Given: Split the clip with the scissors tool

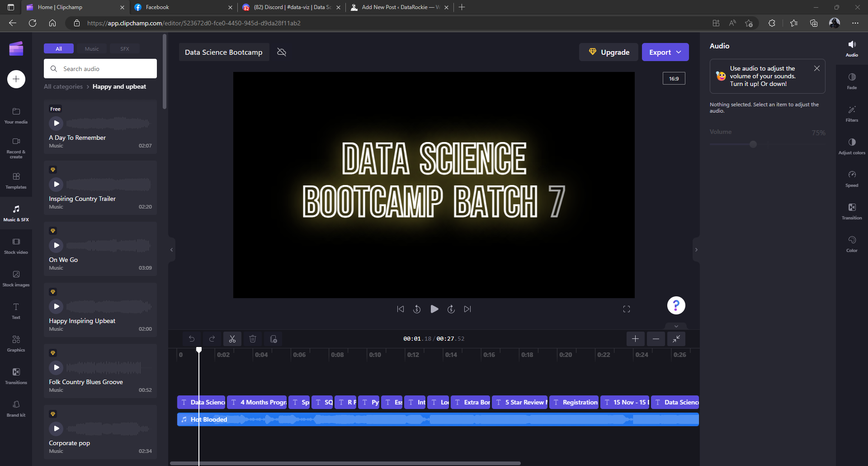Looking at the screenshot, I should 232,338.
